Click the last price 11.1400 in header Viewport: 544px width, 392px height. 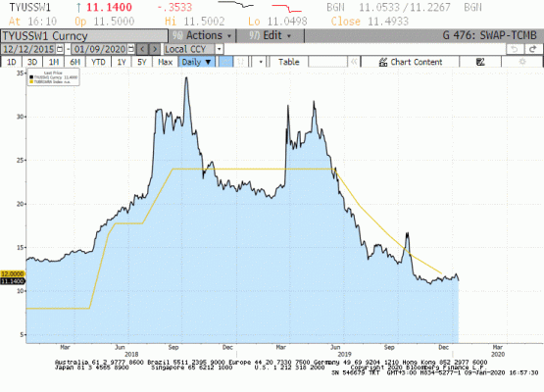[109, 7]
